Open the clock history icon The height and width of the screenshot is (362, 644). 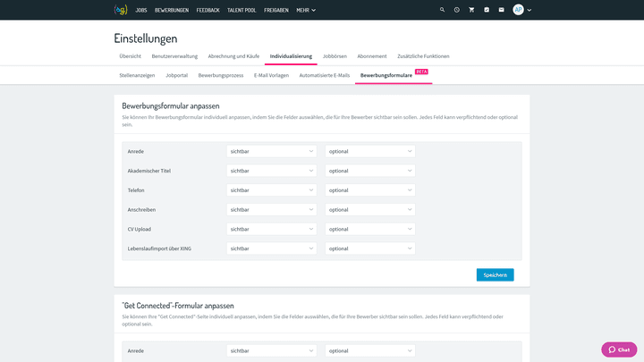(456, 10)
